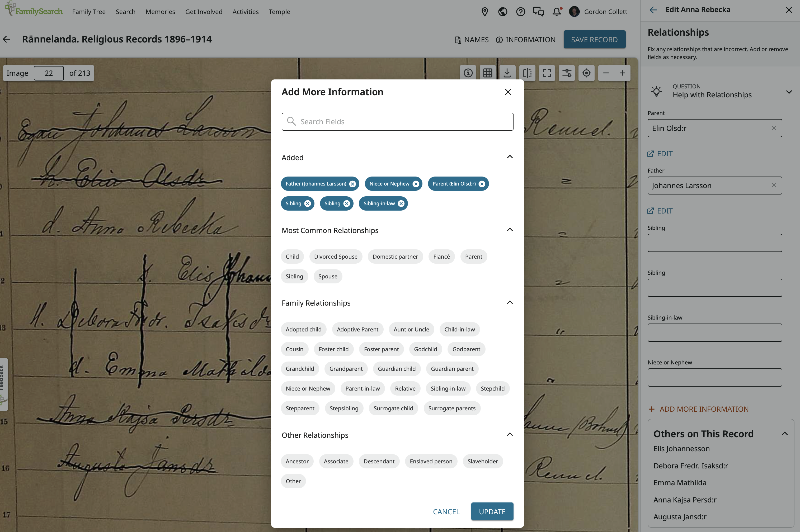Click the Search Fields input
800x532 pixels.
[x=397, y=121]
